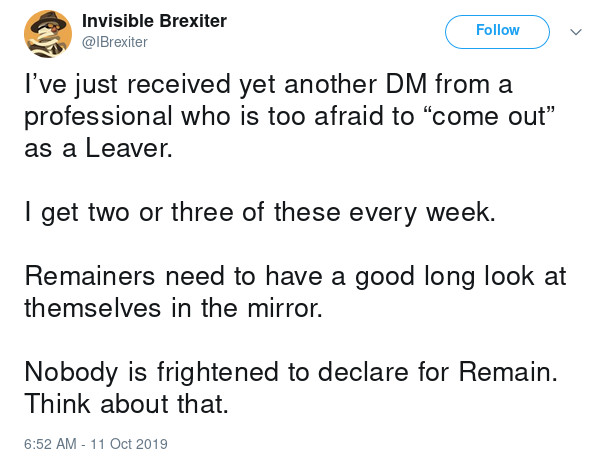
Task: Click the word themselves in the tweet
Action: pos(93,308)
